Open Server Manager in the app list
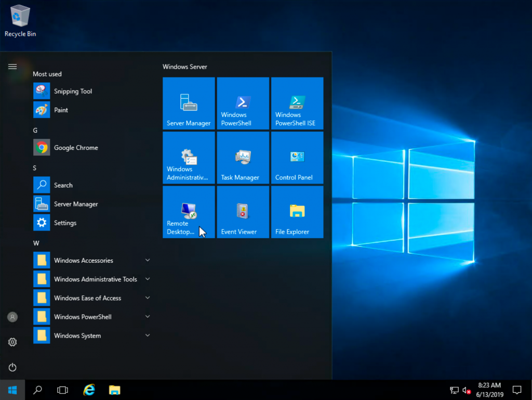This screenshot has width=532, height=400. [92, 204]
